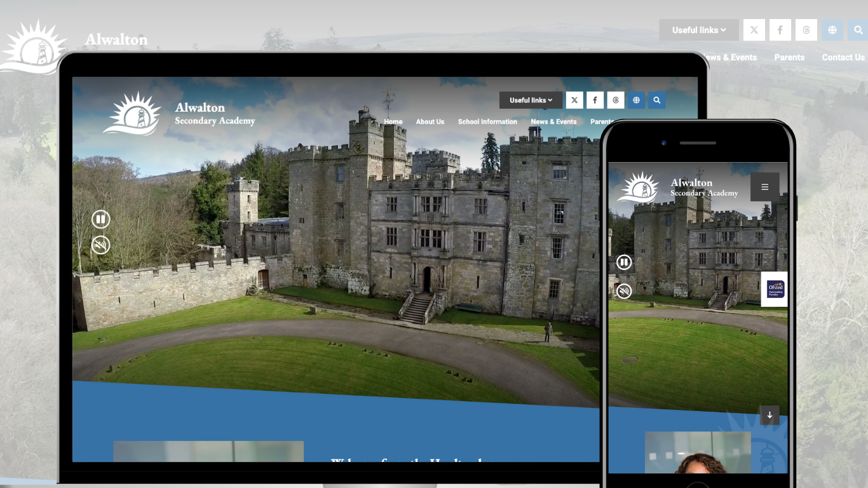Viewport: 868px width, 488px height.
Task: Toggle the mute icon in the phone mockup
Action: pyautogui.click(x=625, y=291)
